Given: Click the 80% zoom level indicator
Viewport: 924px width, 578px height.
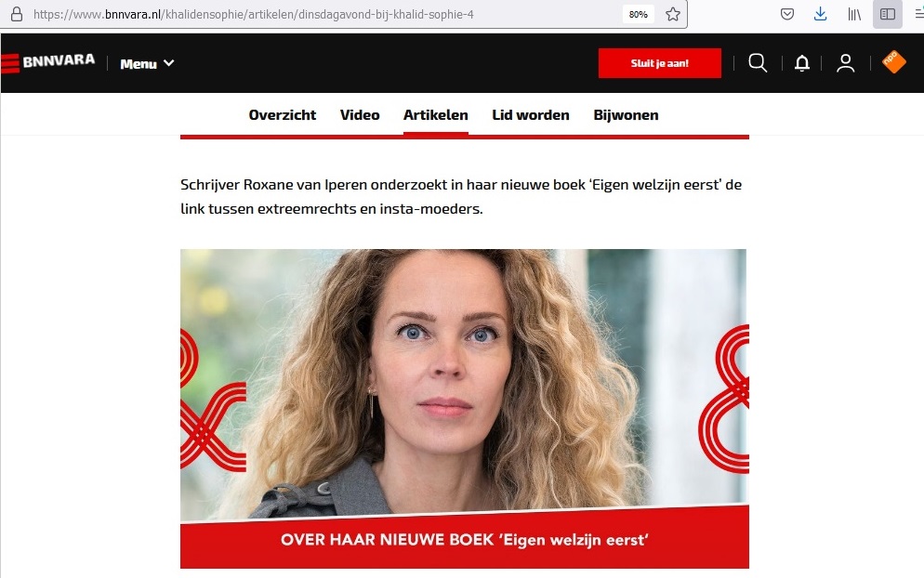Looking at the screenshot, I should (639, 14).
